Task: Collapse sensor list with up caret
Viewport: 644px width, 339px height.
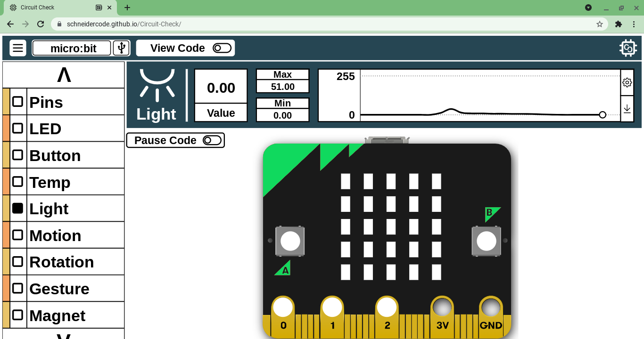Action: (64, 75)
